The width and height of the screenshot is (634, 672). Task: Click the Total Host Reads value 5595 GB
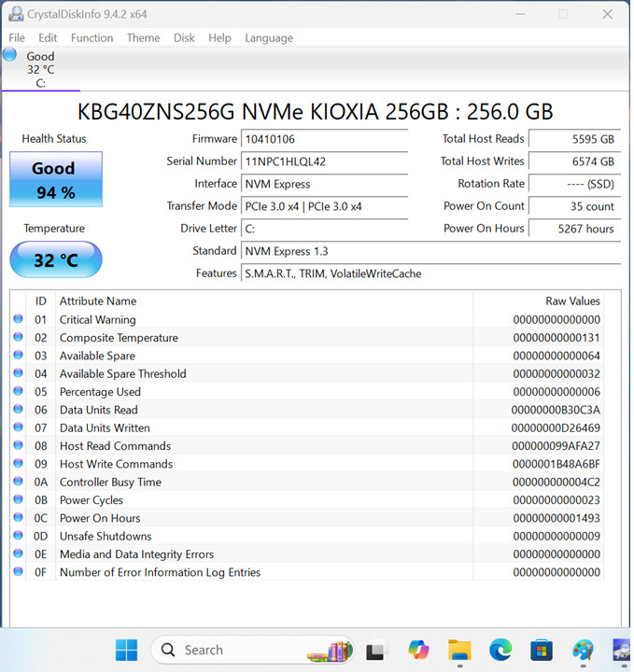tap(574, 139)
